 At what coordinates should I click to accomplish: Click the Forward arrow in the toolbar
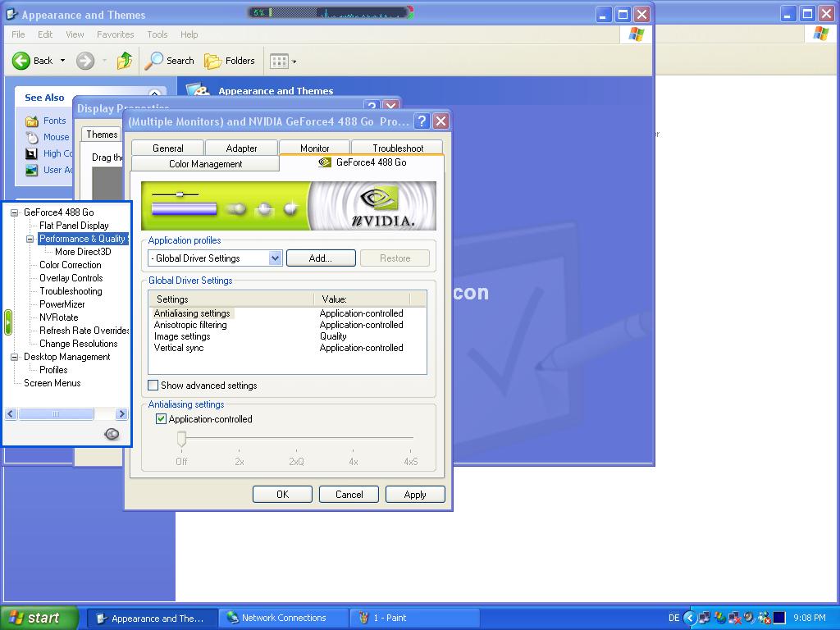[84, 61]
